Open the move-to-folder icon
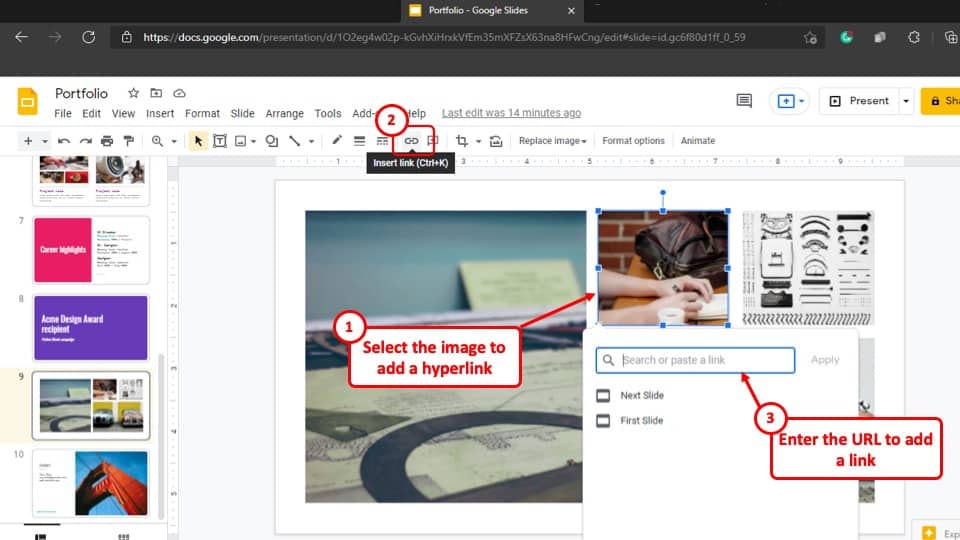The image size is (960, 540). (156, 93)
